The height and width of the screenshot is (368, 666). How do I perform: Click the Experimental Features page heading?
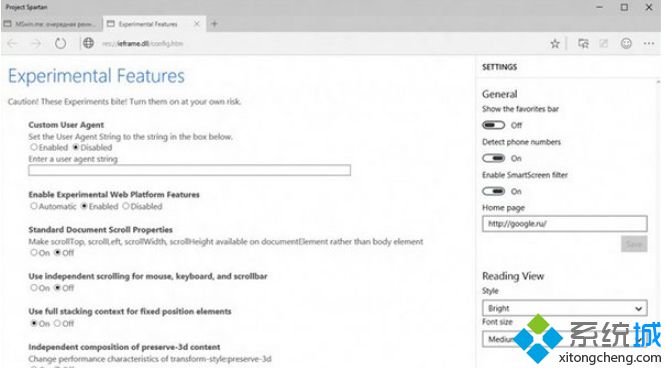pos(96,76)
